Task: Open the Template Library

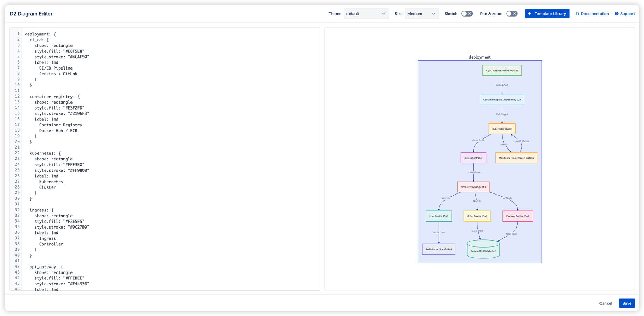Action: [x=547, y=13]
